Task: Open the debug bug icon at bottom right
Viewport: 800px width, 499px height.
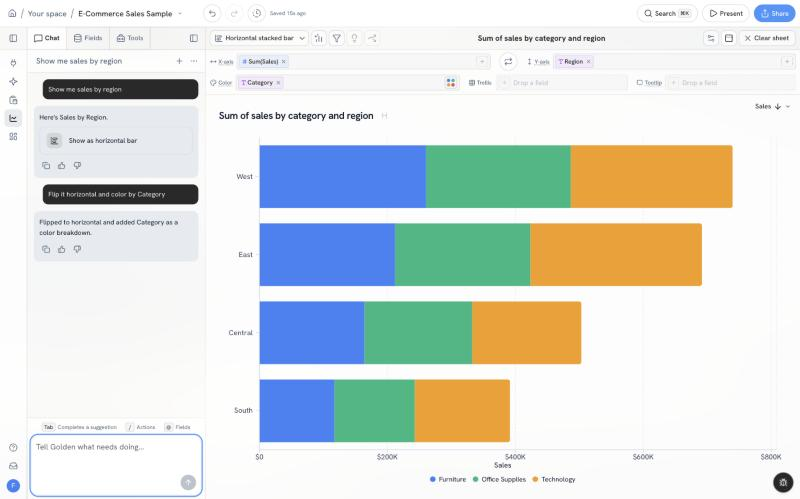Action: click(783, 483)
